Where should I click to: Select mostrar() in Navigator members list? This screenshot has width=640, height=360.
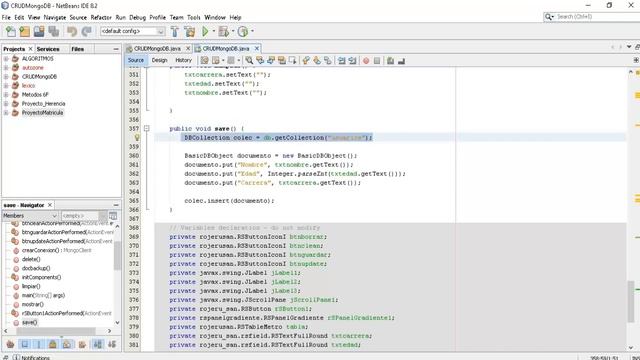[33, 304]
